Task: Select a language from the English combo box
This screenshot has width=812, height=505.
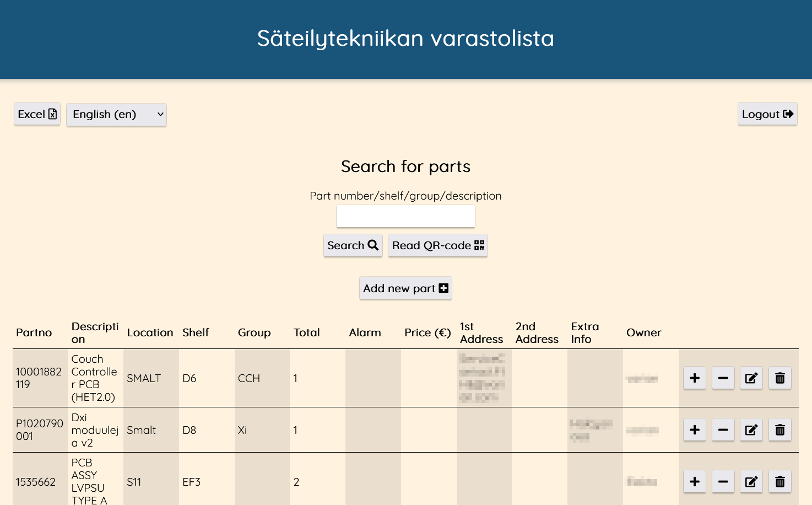Action: click(x=116, y=114)
